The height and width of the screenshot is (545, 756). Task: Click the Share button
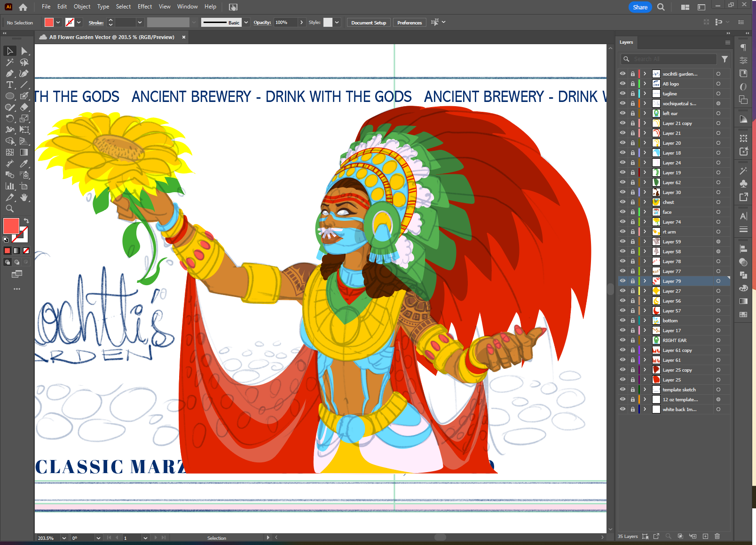(640, 7)
